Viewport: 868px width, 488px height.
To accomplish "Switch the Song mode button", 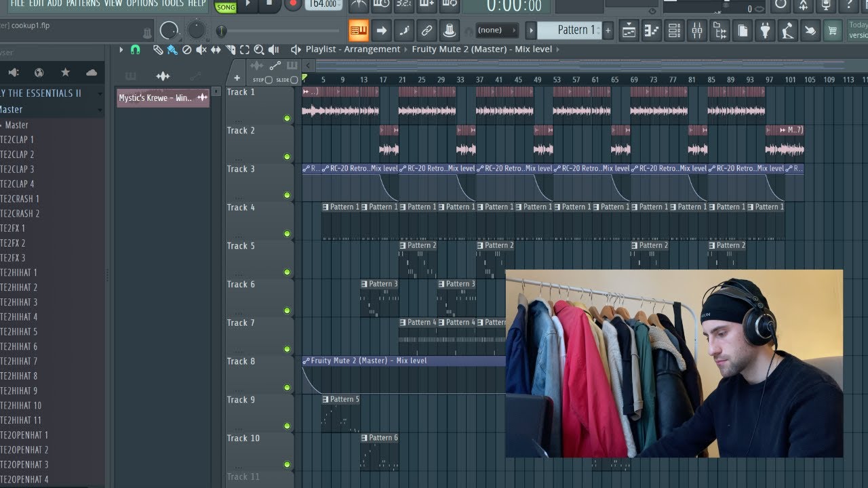I will [225, 7].
